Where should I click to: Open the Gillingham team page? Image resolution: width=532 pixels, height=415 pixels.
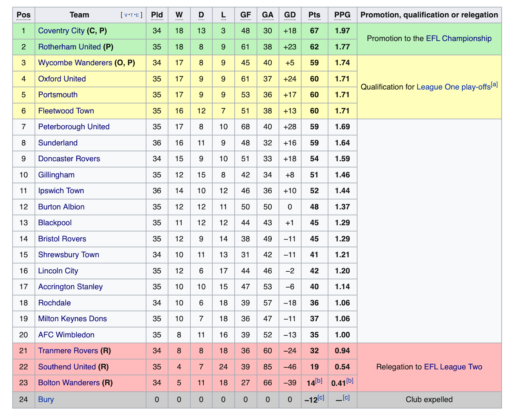56,175
